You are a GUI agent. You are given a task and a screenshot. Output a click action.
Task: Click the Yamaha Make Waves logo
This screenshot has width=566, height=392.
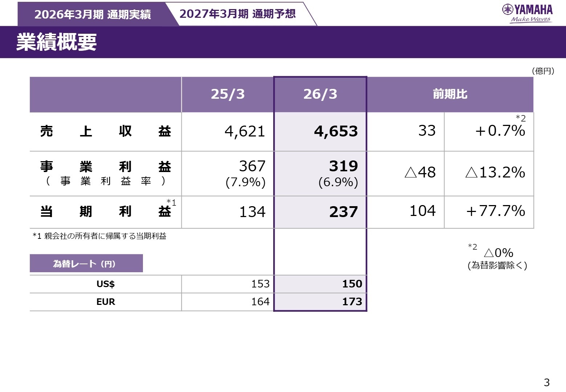(x=527, y=13)
